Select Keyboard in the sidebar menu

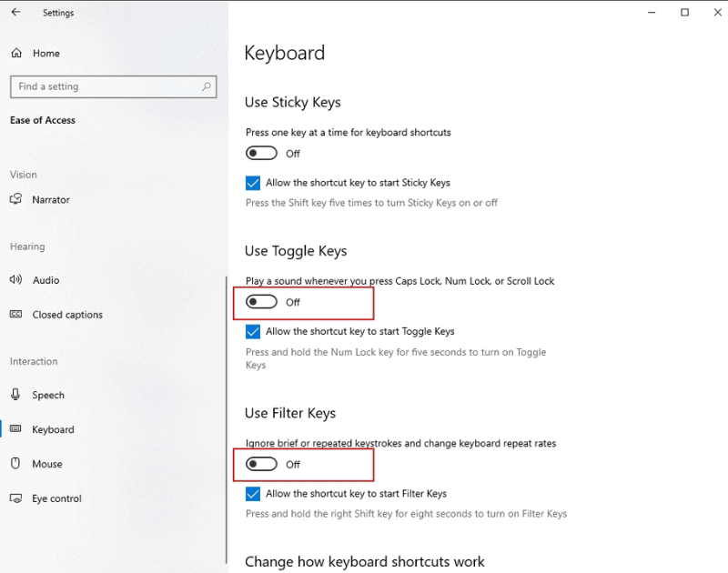pyautogui.click(x=53, y=429)
